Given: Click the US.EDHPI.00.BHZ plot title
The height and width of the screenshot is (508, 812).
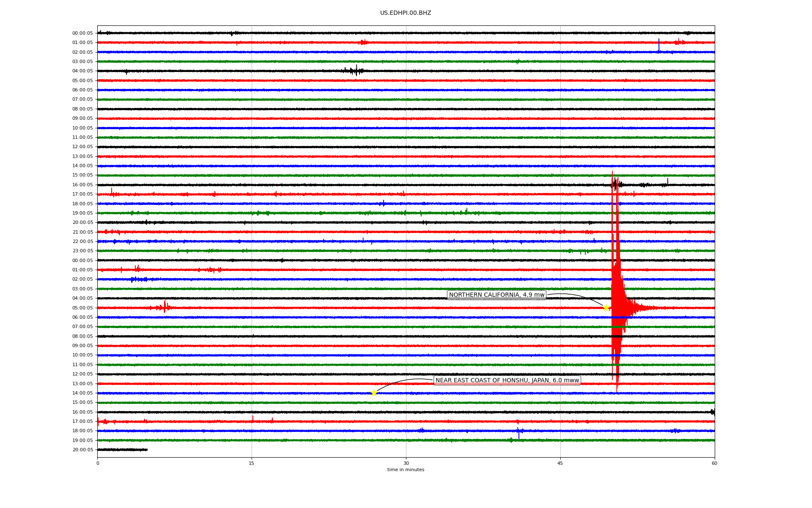Looking at the screenshot, I should (406, 13).
